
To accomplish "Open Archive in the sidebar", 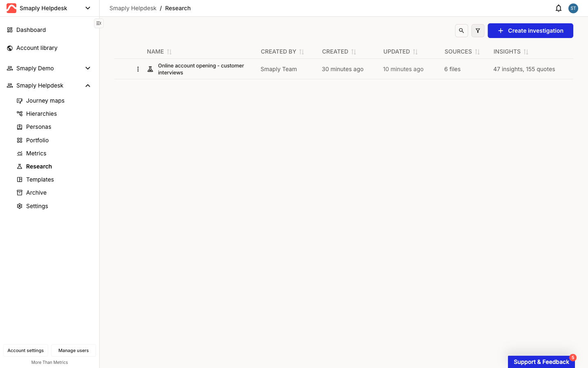I will [x=36, y=193].
